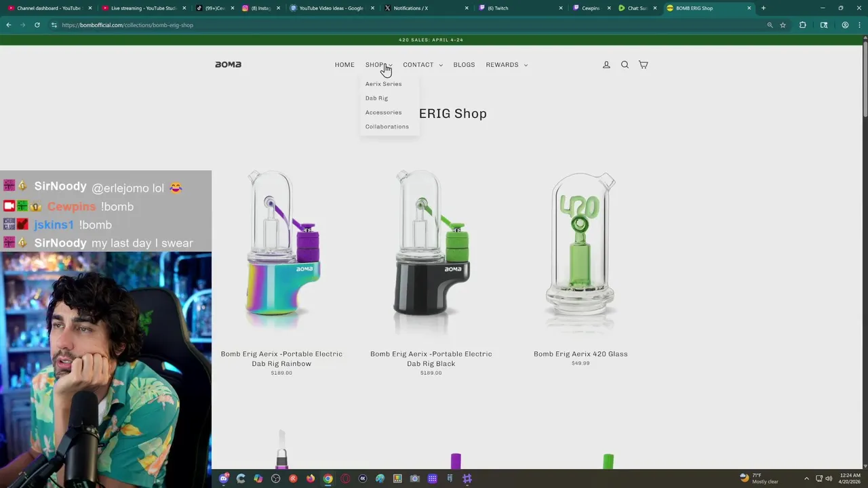Open the 4K app in taskbar
Screen dimensions: 868x488
point(363,479)
